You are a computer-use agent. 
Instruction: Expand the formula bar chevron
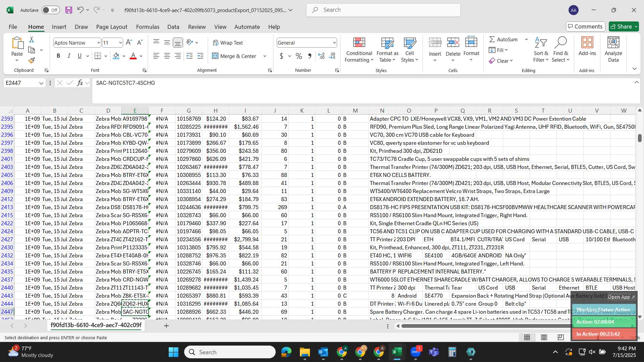click(636, 82)
